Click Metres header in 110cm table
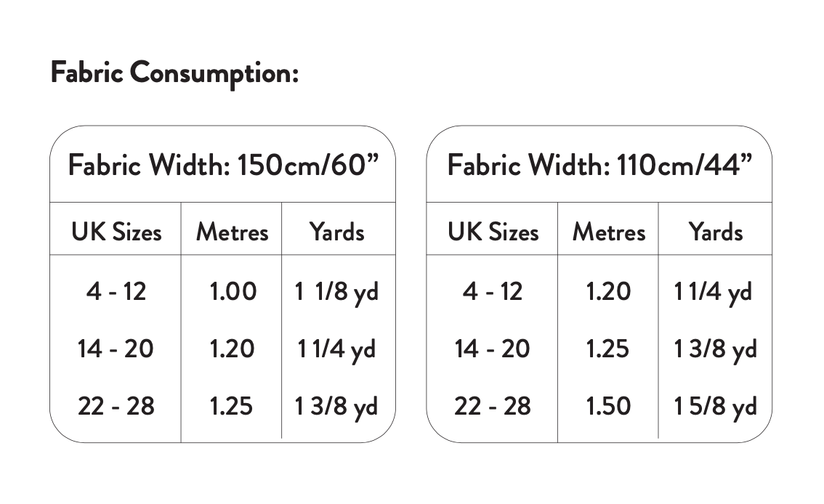 609,232
